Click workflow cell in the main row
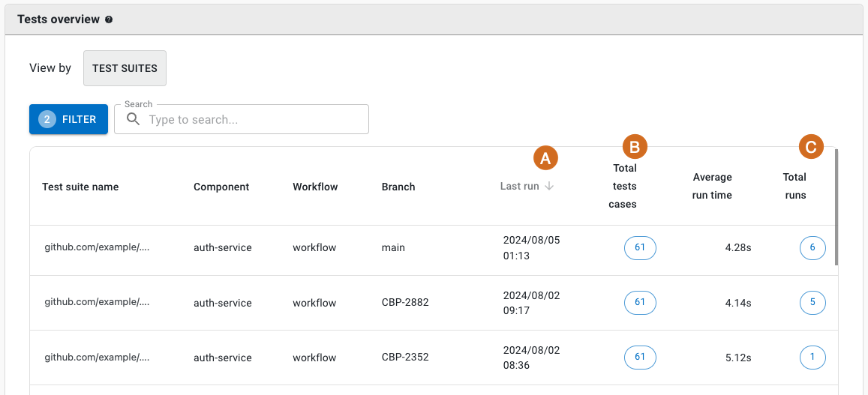Screen dimensions: 868x395 [x=314, y=248]
